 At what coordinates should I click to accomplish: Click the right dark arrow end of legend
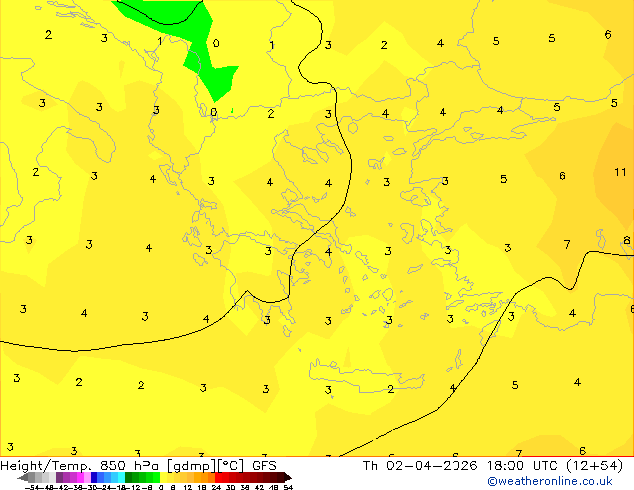[288, 477]
